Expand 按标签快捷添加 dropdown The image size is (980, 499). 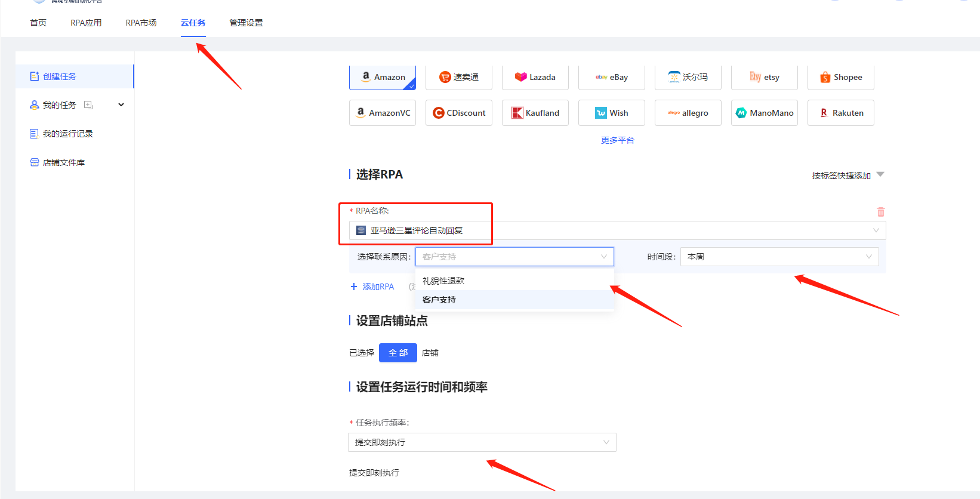[x=848, y=175]
